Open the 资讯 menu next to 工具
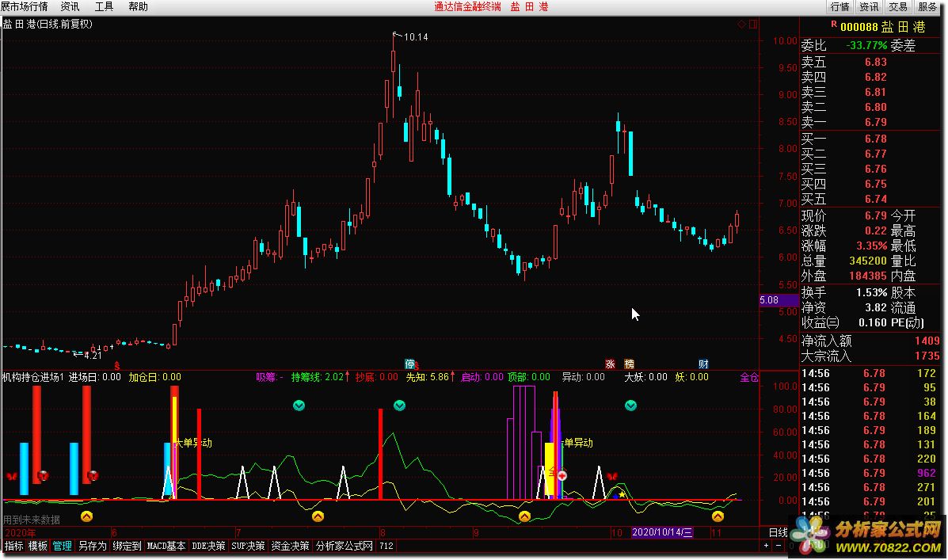Image resolution: width=948 pixels, height=560 pixels. 70,6
